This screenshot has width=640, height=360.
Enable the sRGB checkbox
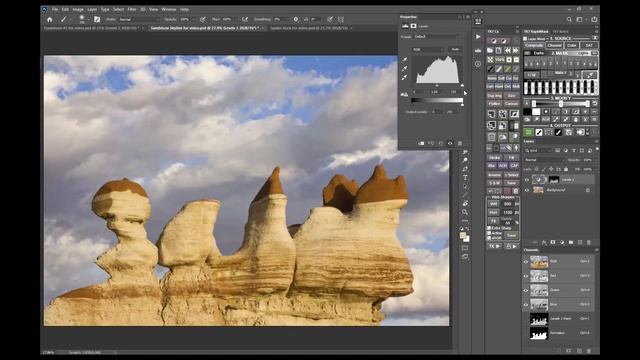click(x=489, y=238)
